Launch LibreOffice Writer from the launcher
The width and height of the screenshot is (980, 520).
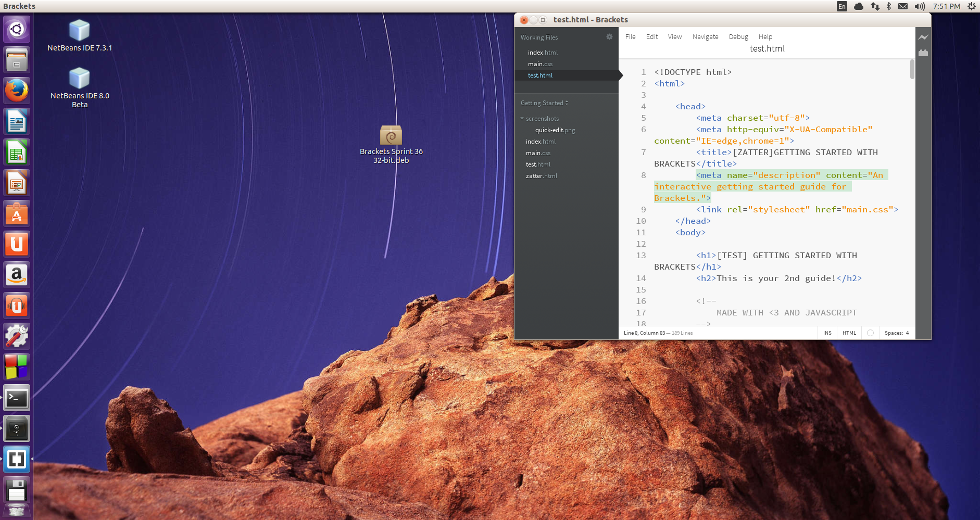click(17, 121)
